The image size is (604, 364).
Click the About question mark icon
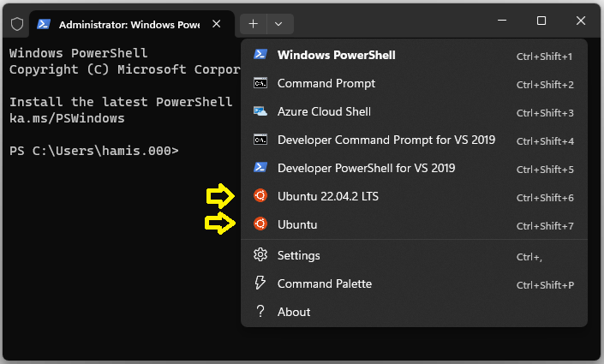(260, 312)
